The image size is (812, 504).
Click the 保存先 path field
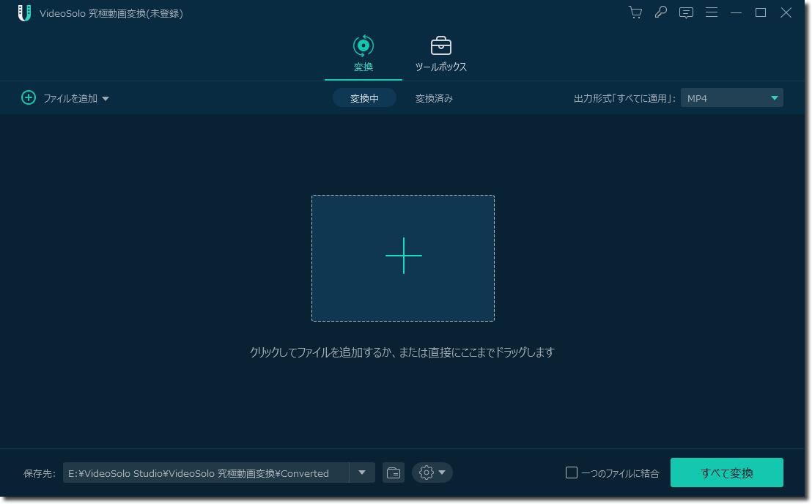tap(205, 473)
